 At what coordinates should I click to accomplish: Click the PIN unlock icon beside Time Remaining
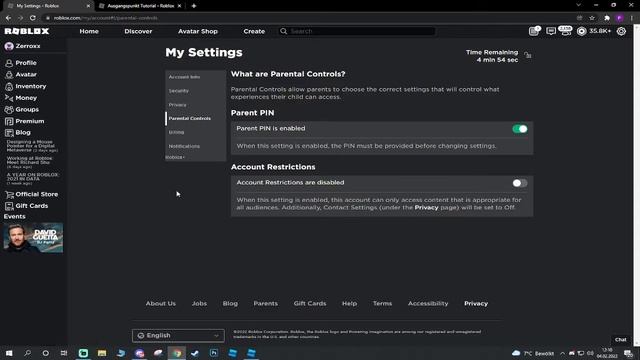(x=528, y=55)
